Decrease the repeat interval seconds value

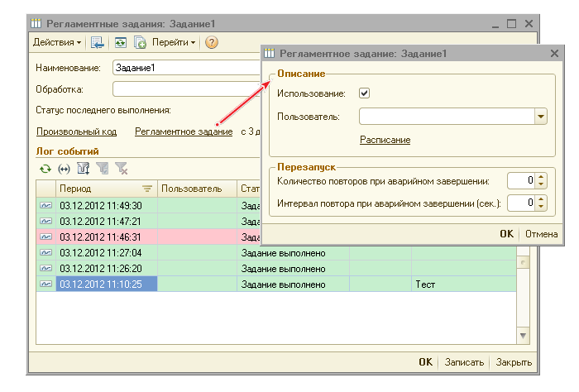click(x=541, y=206)
